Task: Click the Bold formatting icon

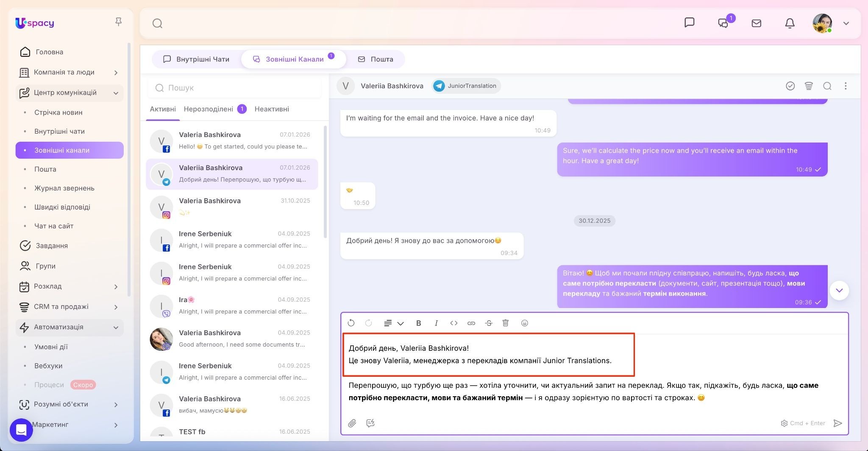Action: coord(418,323)
